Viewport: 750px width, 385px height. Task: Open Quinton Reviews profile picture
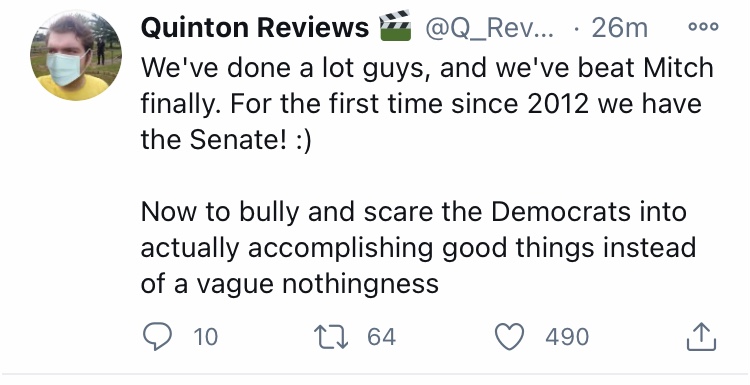coord(76,55)
